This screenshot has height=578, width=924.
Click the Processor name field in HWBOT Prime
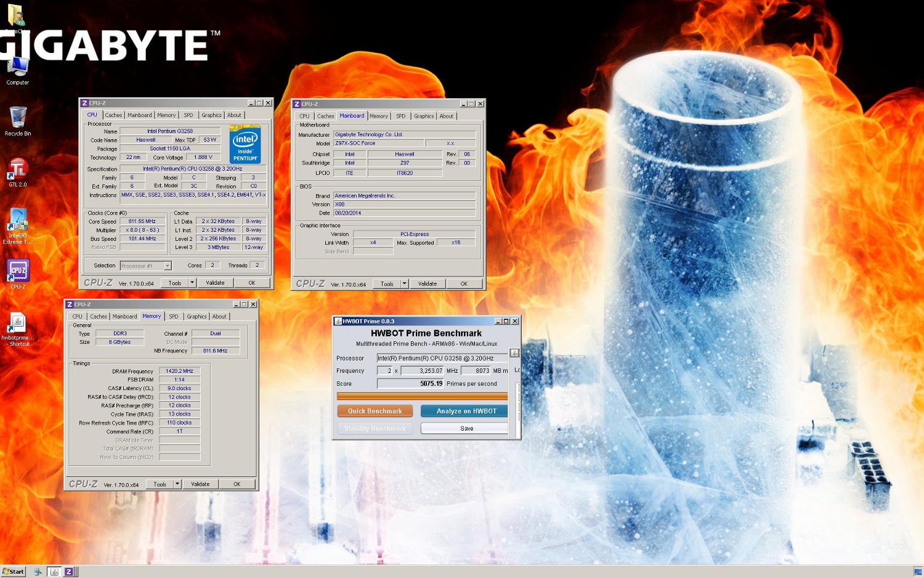pos(442,358)
